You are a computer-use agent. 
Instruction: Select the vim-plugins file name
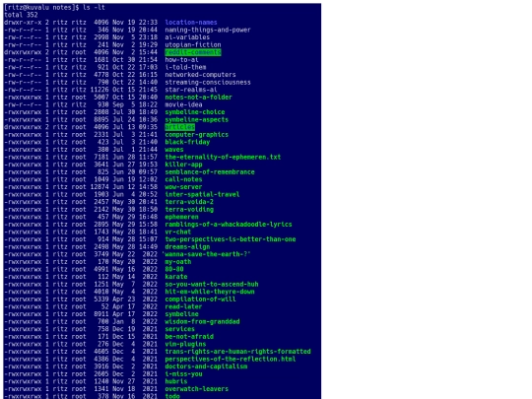coord(185,344)
